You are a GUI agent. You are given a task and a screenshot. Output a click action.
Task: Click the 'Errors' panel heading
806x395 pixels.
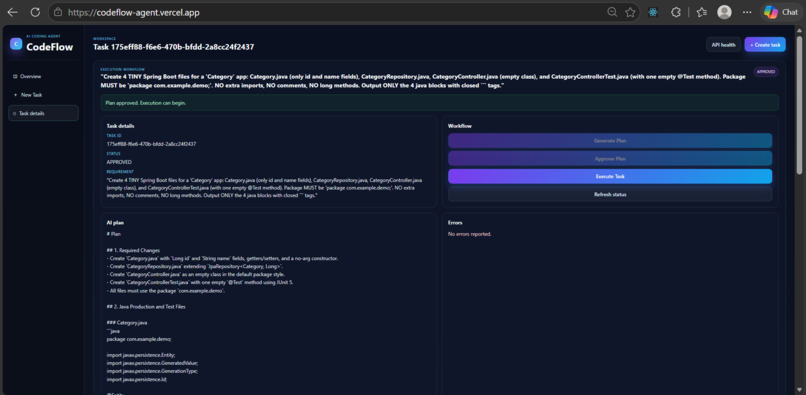coord(455,223)
